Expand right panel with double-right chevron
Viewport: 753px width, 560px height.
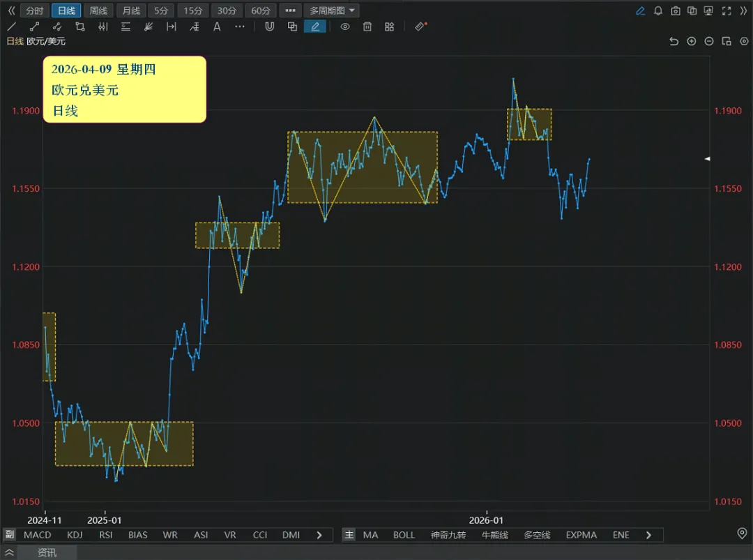point(743,10)
